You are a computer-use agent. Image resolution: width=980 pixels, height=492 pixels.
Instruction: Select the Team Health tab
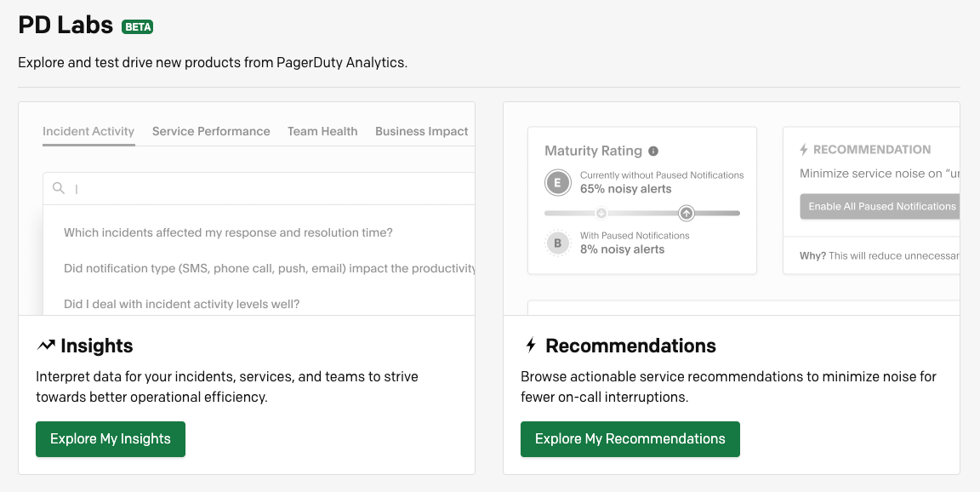322,131
